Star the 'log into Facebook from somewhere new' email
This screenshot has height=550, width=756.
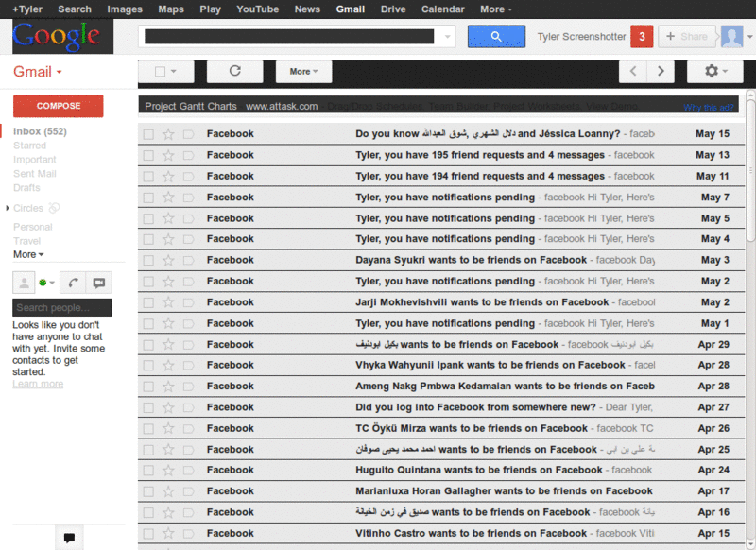point(168,407)
